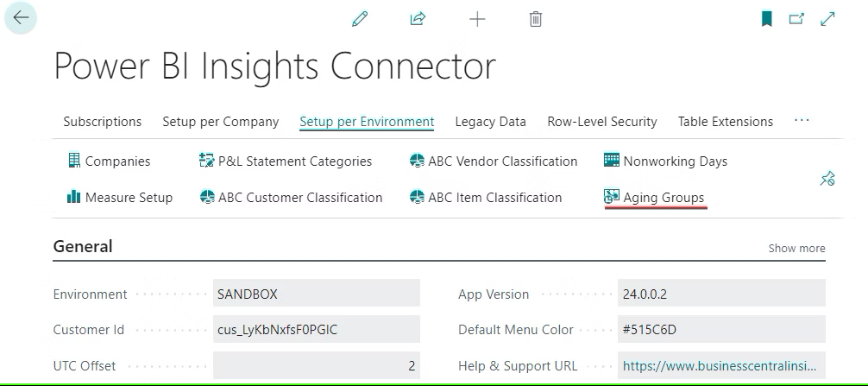
Task: Click the trash delete icon
Action: [535, 19]
